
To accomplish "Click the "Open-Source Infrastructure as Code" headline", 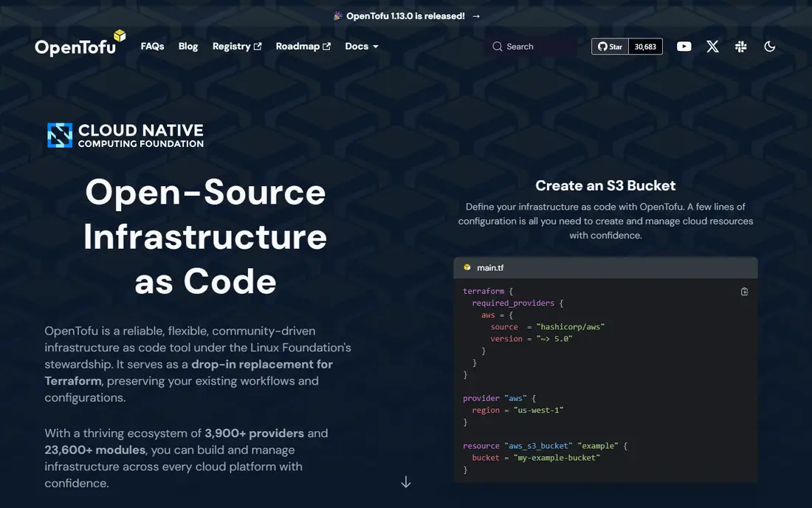I will pos(205,237).
